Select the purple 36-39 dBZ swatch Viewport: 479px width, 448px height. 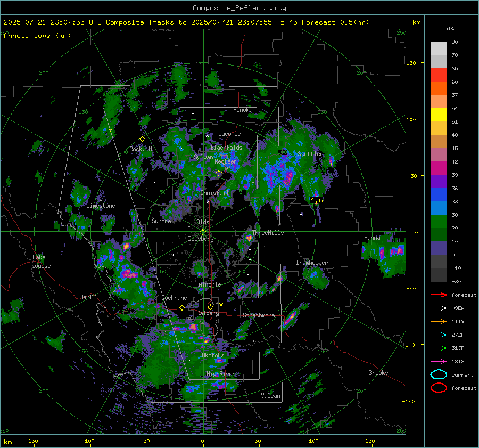click(x=439, y=182)
